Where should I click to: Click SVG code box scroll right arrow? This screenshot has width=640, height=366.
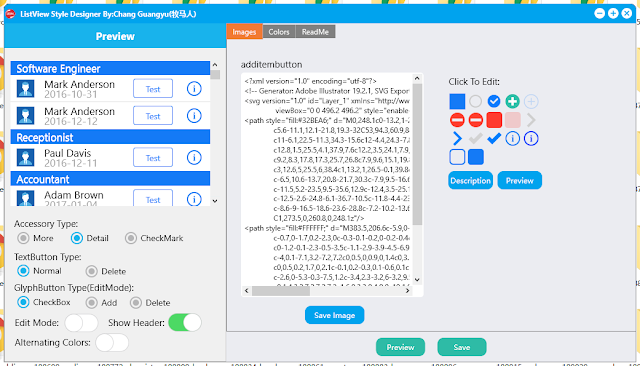point(407,291)
